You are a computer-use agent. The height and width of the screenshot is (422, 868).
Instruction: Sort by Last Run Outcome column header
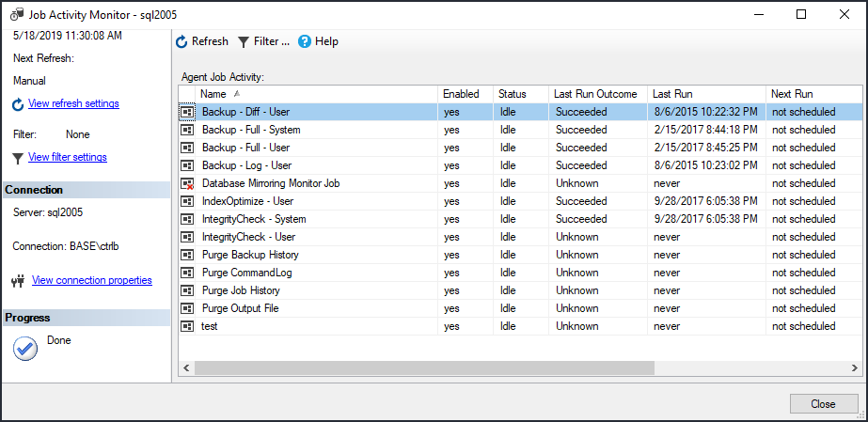pyautogui.click(x=595, y=94)
